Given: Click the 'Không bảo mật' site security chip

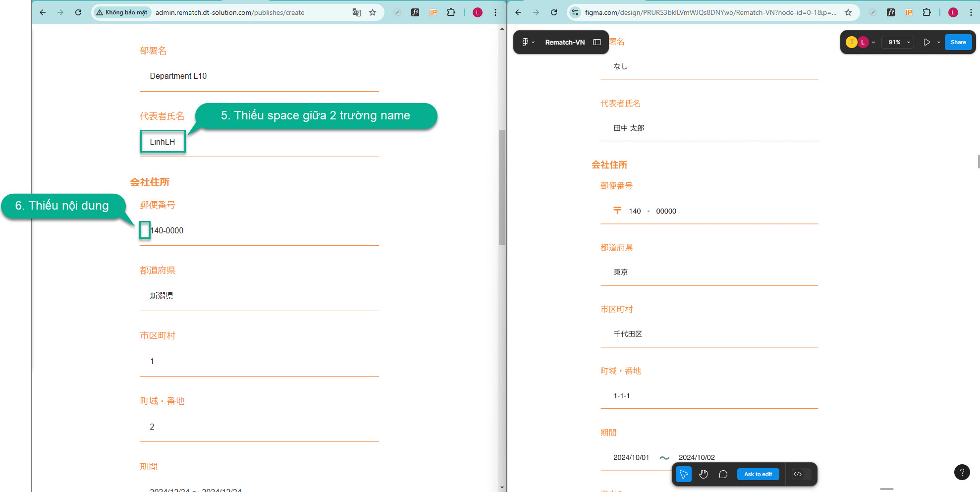Looking at the screenshot, I should tap(122, 12).
